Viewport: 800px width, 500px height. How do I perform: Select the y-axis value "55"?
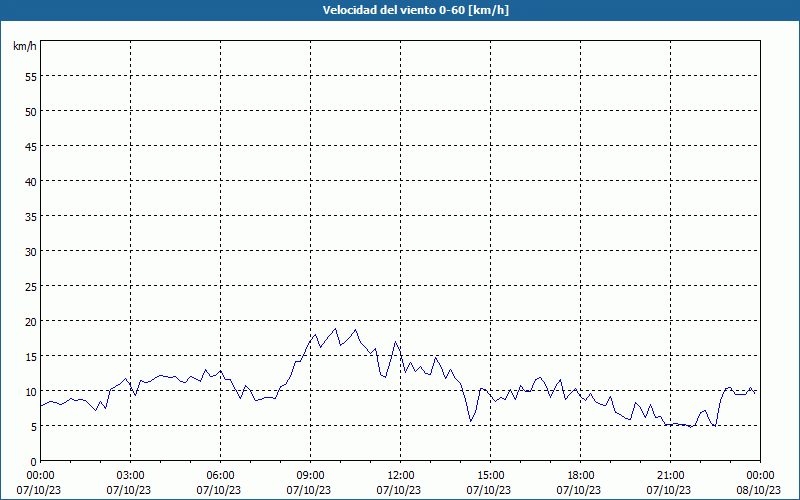coord(31,77)
